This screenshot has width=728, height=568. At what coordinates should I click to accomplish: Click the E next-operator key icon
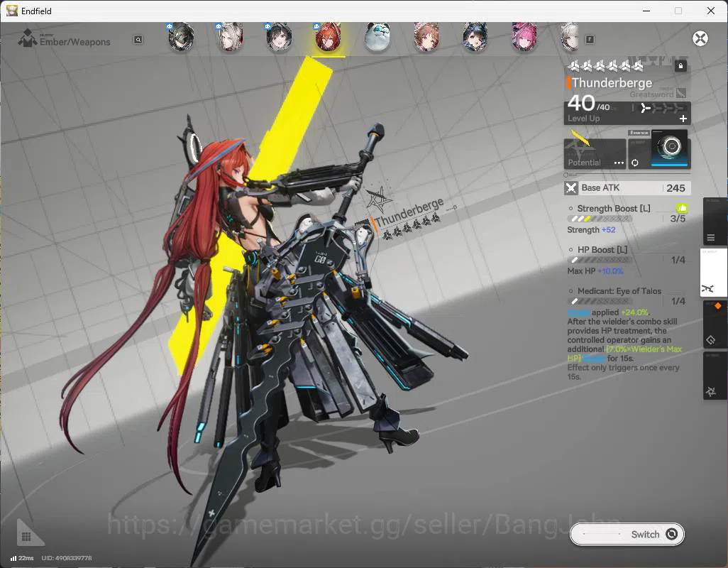coord(590,40)
